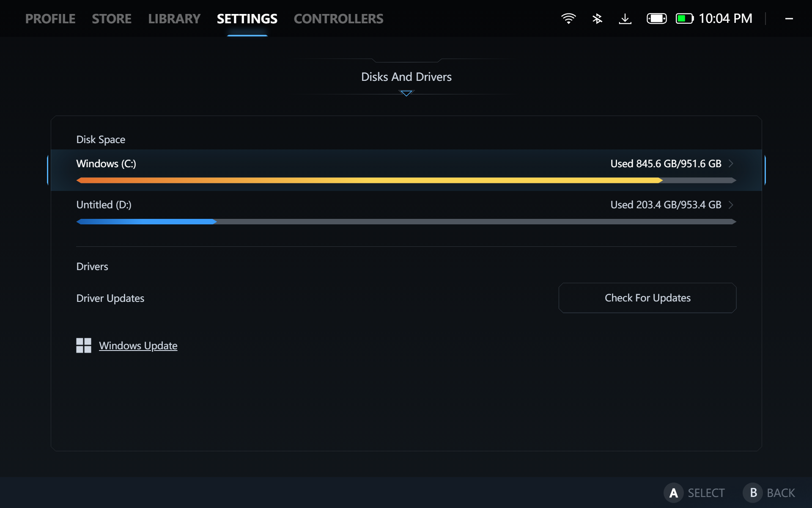Click the downloads indicator icon
Image resolution: width=812 pixels, height=508 pixels.
[x=625, y=18]
